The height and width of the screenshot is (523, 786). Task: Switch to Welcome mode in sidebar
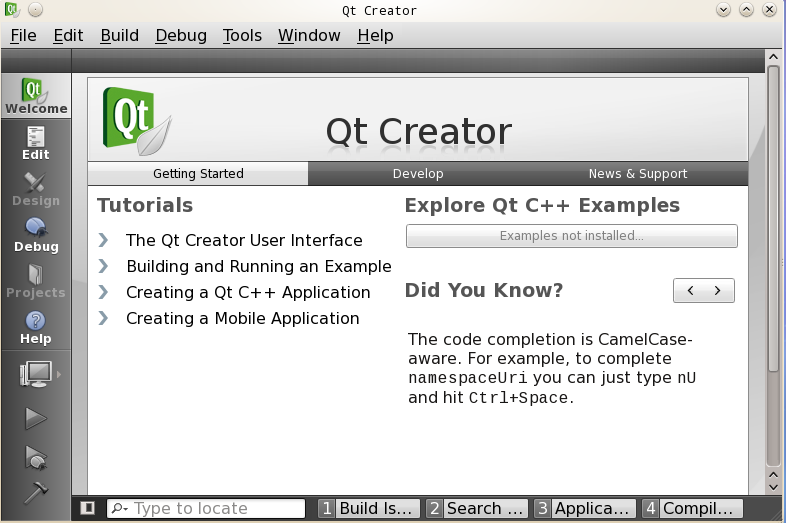(x=36, y=96)
